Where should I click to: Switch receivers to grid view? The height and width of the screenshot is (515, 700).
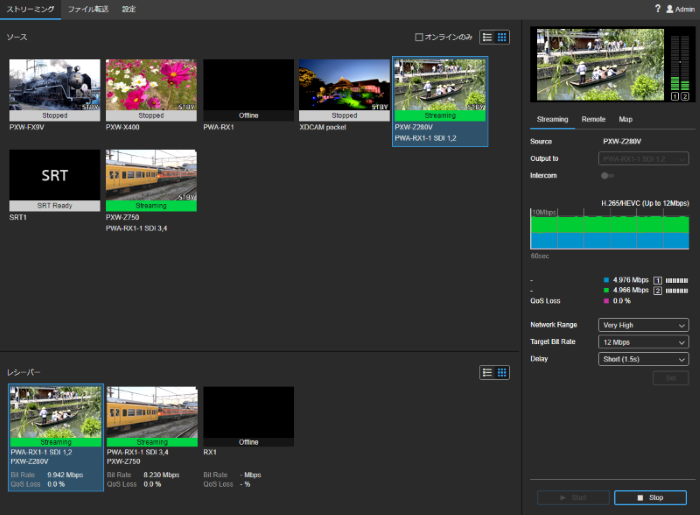(502, 372)
